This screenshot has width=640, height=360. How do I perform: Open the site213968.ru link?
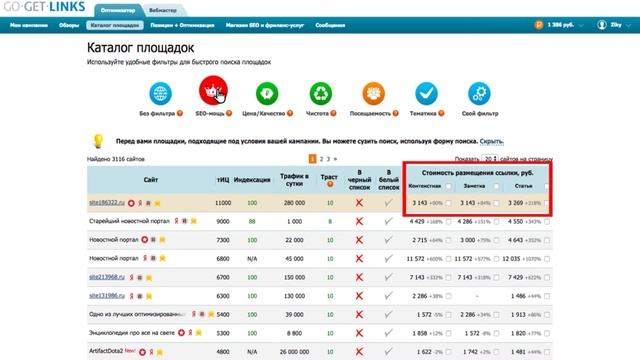[x=107, y=277]
